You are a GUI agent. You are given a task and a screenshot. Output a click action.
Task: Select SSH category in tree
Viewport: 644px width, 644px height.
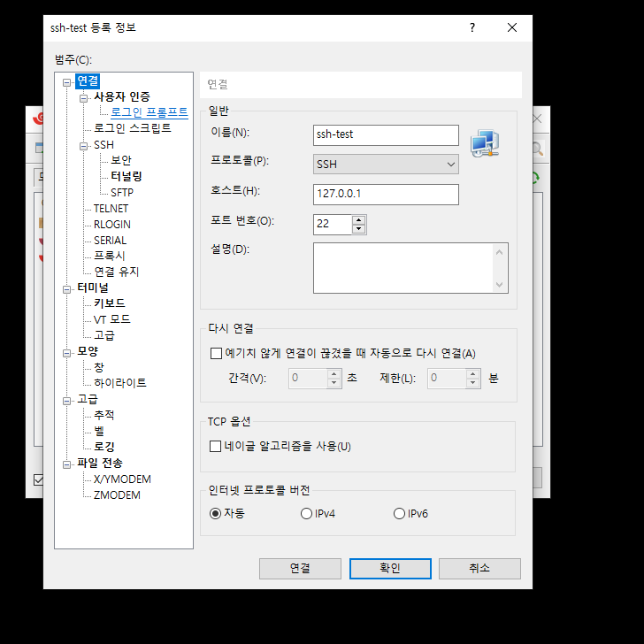(103, 145)
